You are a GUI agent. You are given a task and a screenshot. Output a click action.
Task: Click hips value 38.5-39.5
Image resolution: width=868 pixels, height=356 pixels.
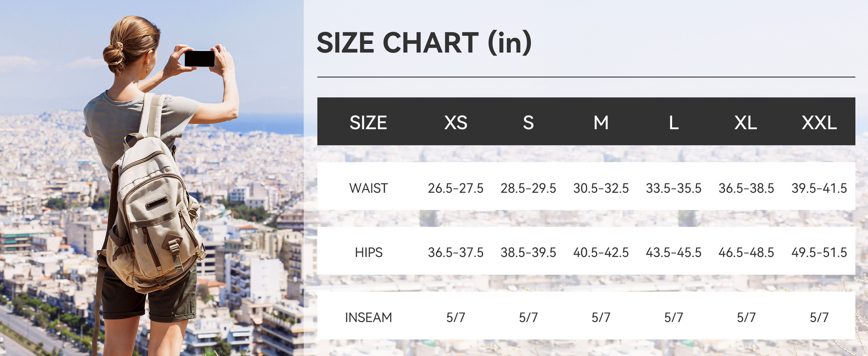pyautogui.click(x=528, y=252)
